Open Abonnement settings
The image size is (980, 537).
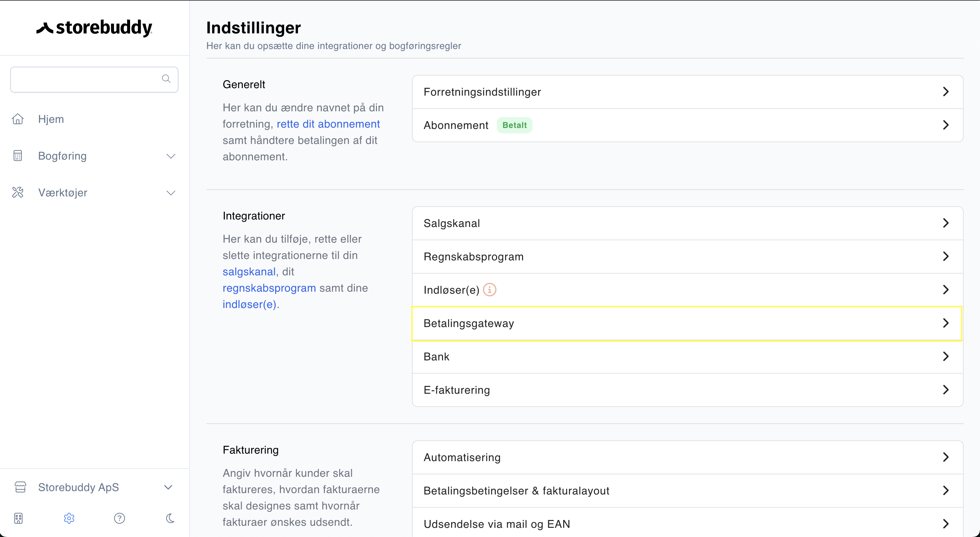point(687,125)
